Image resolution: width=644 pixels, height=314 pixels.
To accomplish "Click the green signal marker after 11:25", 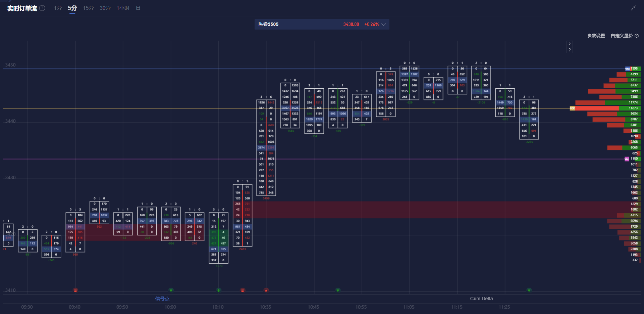I will [x=529, y=290].
